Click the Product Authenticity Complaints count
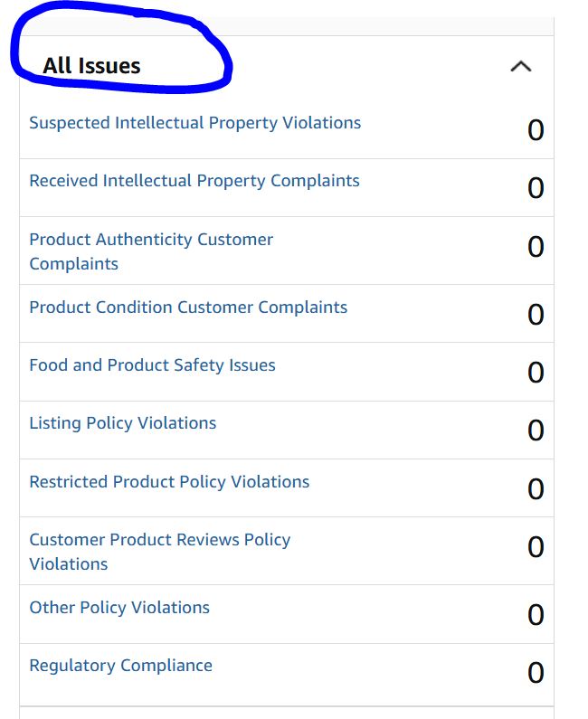 pos(536,246)
